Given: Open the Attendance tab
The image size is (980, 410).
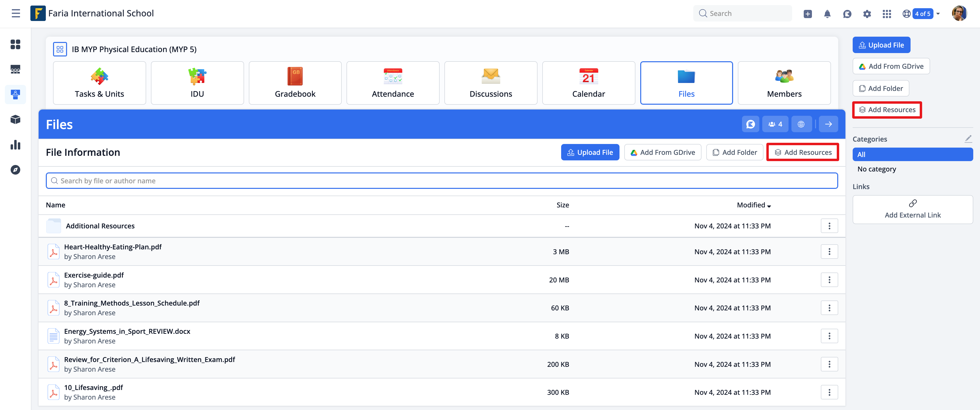Looking at the screenshot, I should click(393, 83).
